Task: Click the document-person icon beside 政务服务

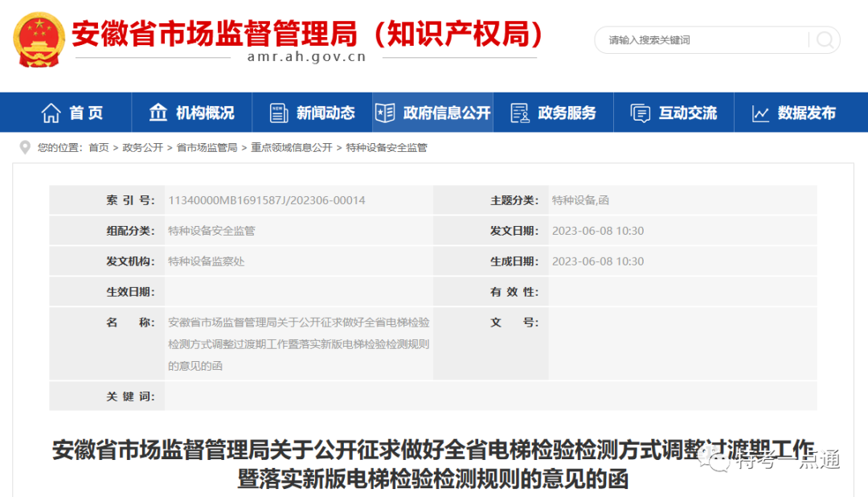Action: (520, 113)
